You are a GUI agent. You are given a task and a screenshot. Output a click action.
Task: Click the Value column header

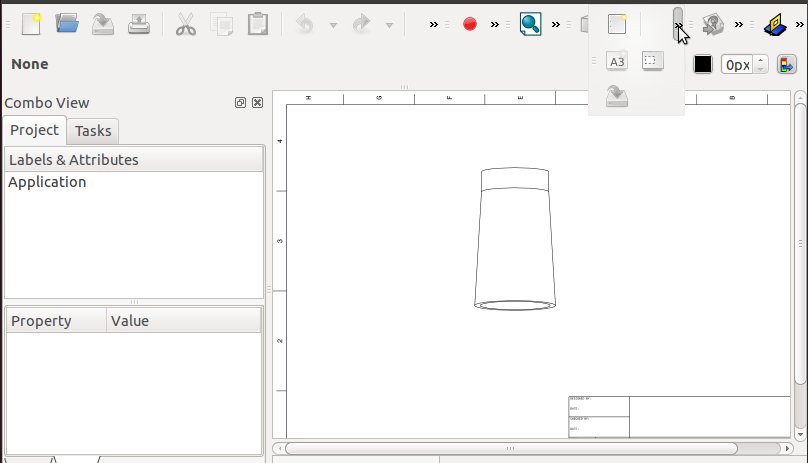coord(183,321)
